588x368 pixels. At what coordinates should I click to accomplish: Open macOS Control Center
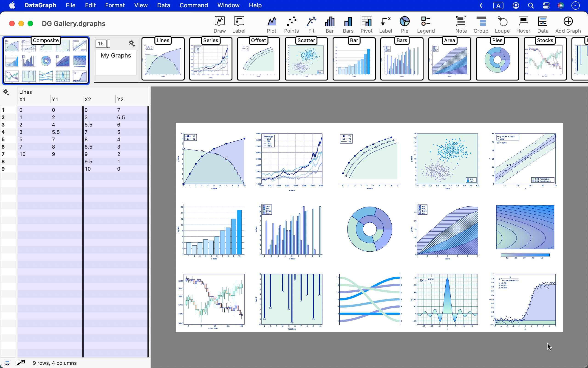click(x=546, y=5)
